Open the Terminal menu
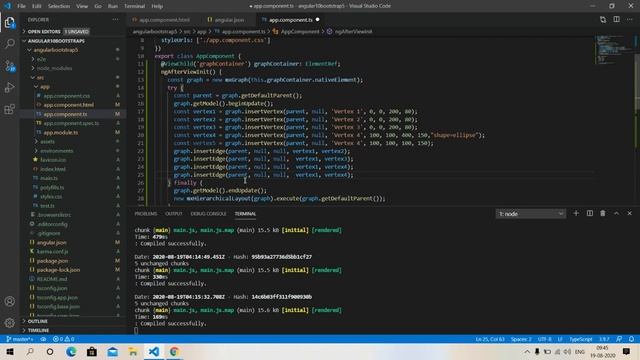 [x=134, y=6]
